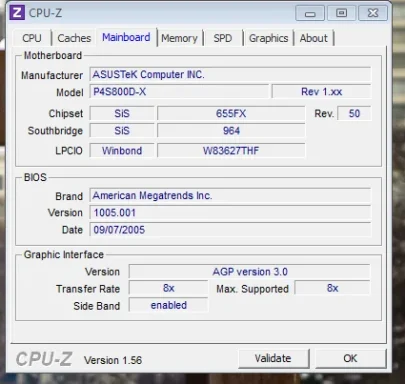Click BIOS brand American Megatrends Inc.

[x=230, y=195]
